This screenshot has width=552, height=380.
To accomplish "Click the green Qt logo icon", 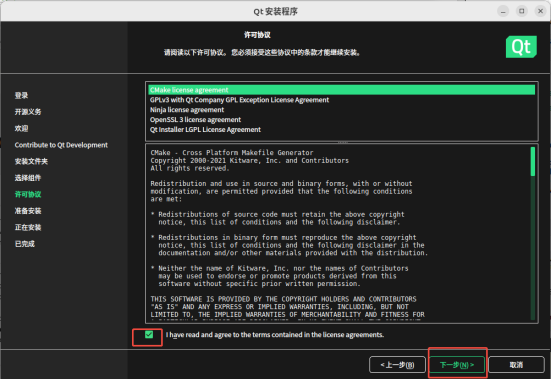I will pyautogui.click(x=521, y=47).
